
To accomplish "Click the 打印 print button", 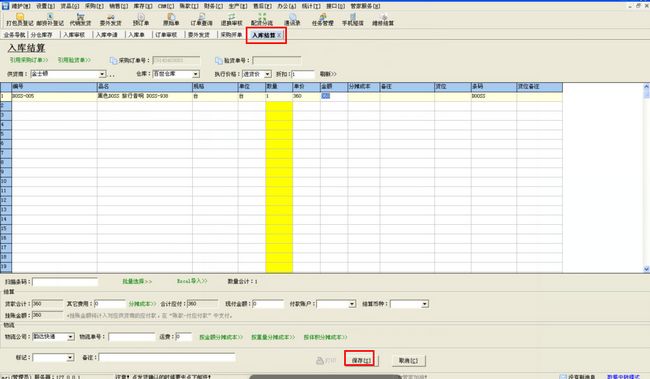I will pos(326,360).
